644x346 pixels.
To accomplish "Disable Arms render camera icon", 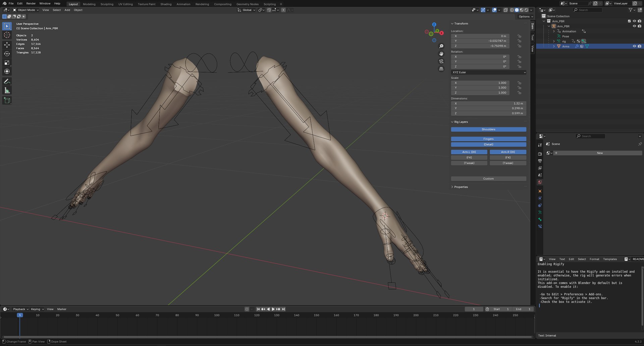I will 640,46.
